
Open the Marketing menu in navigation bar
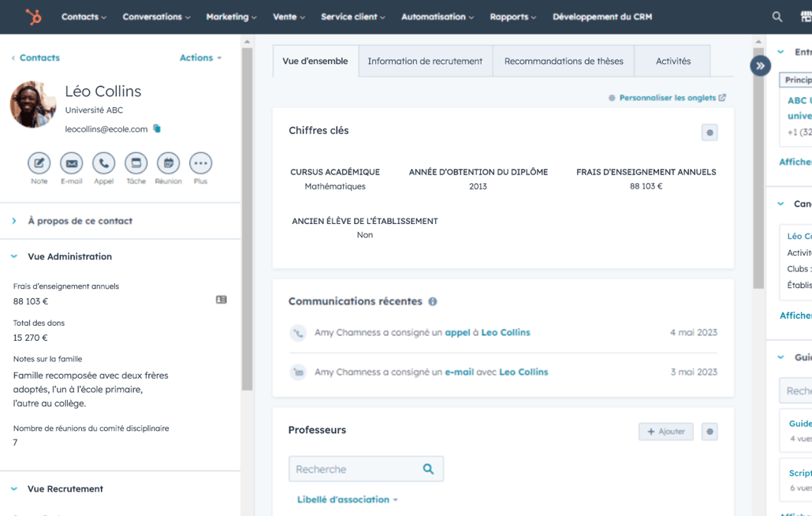(231, 17)
